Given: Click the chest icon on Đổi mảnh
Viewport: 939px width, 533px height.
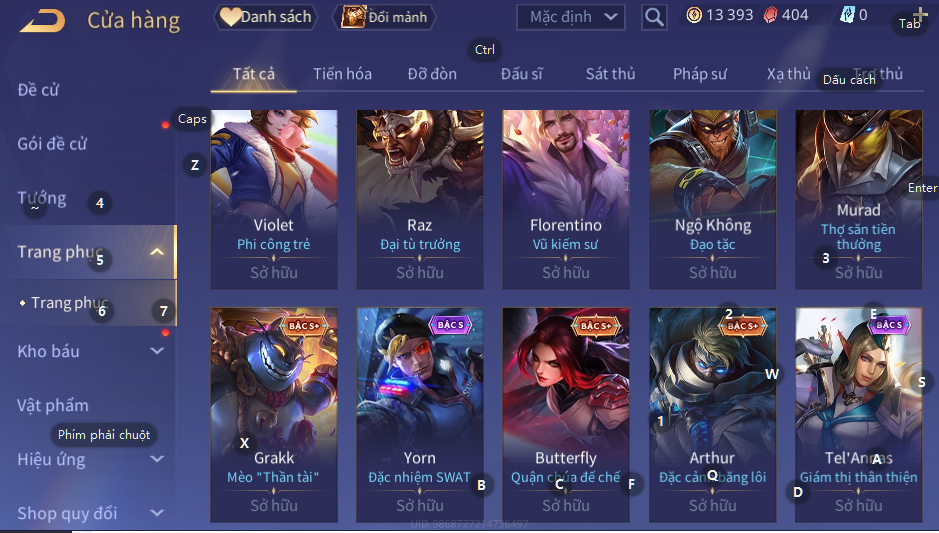Looking at the screenshot, I should click(353, 16).
